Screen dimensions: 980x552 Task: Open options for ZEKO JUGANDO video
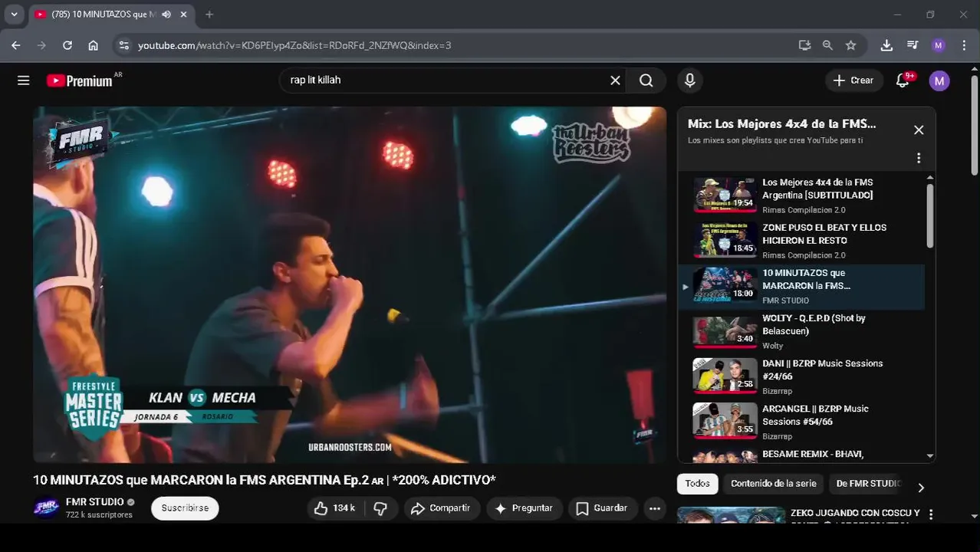[x=931, y=514]
